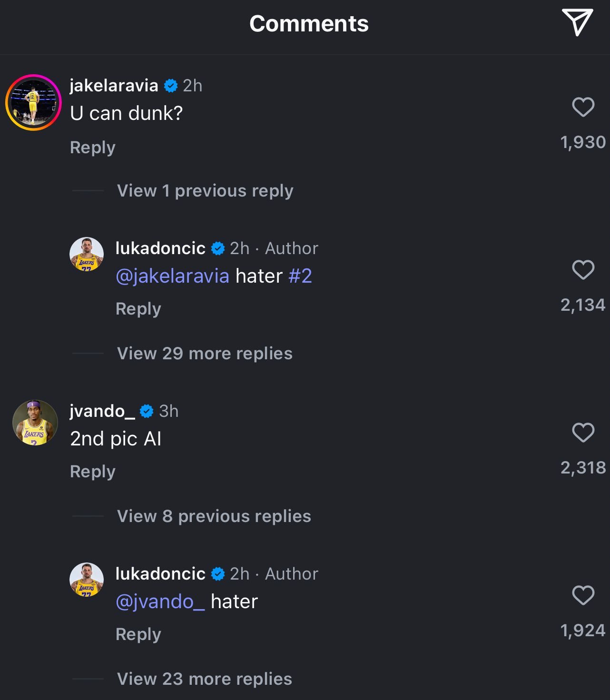This screenshot has height=700, width=610.
Task: Like jakelaravia's "U can dunk?" comment
Action: (583, 107)
